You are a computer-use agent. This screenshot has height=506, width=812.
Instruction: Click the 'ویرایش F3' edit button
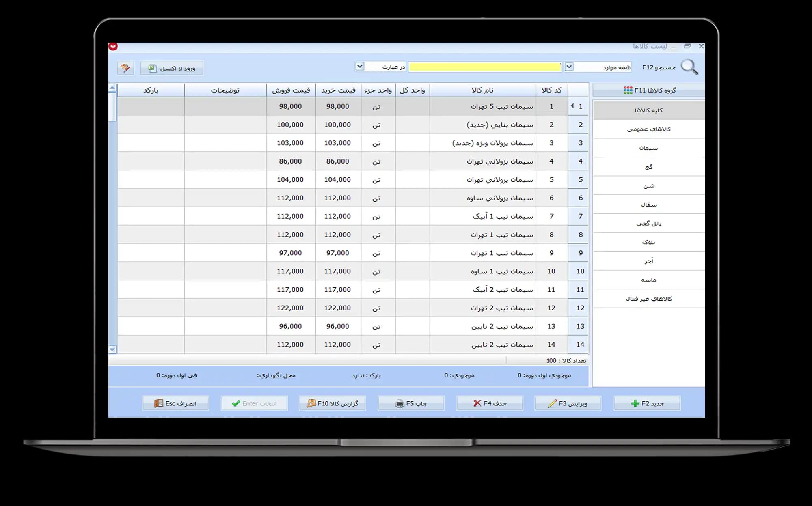point(568,403)
